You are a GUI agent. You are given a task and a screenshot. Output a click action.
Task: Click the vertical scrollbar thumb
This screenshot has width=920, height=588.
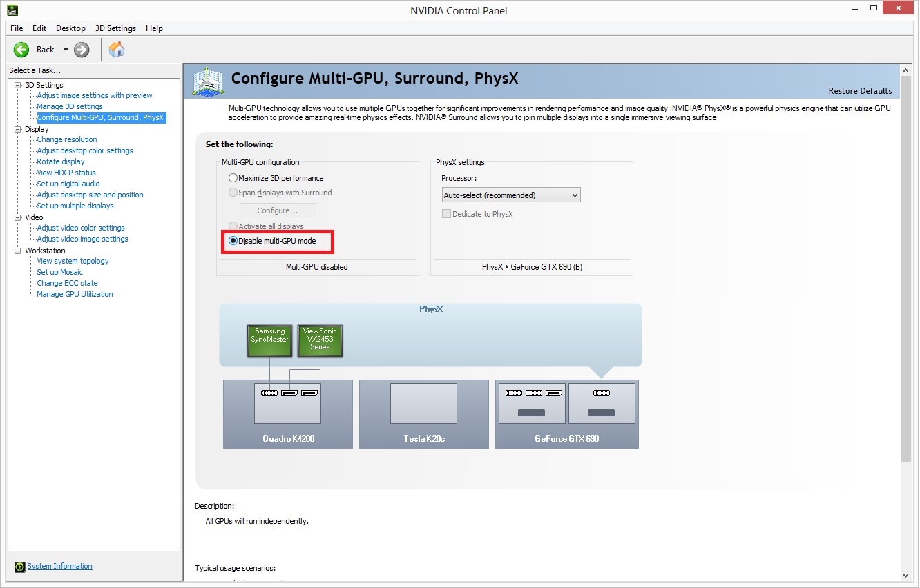(906, 268)
